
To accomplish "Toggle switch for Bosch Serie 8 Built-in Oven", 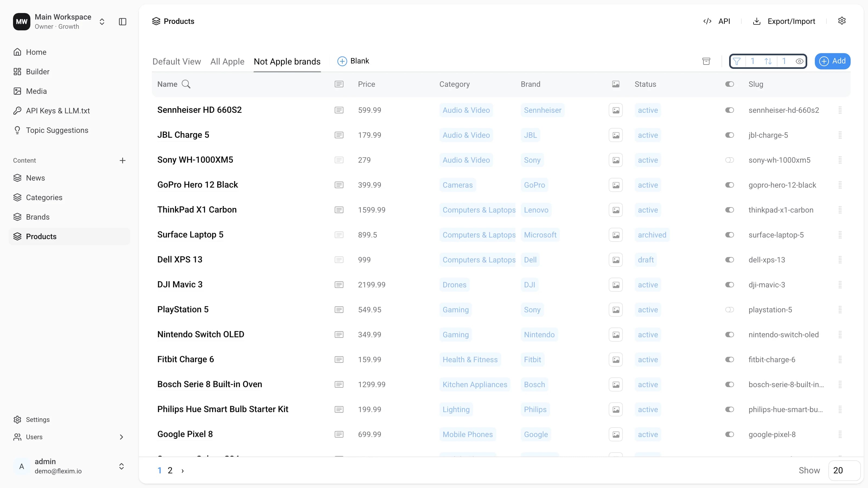I will coord(729,384).
